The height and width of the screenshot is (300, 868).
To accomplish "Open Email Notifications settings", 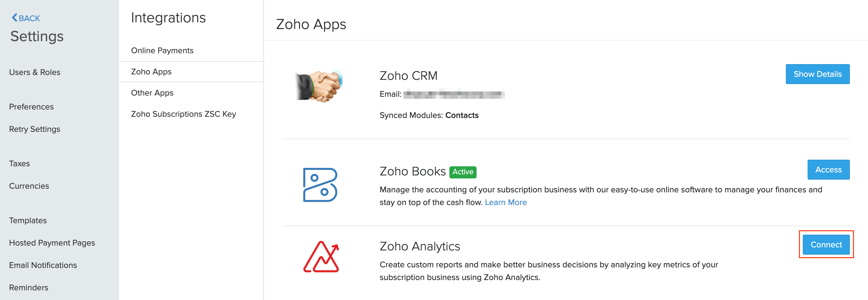I will [43, 265].
